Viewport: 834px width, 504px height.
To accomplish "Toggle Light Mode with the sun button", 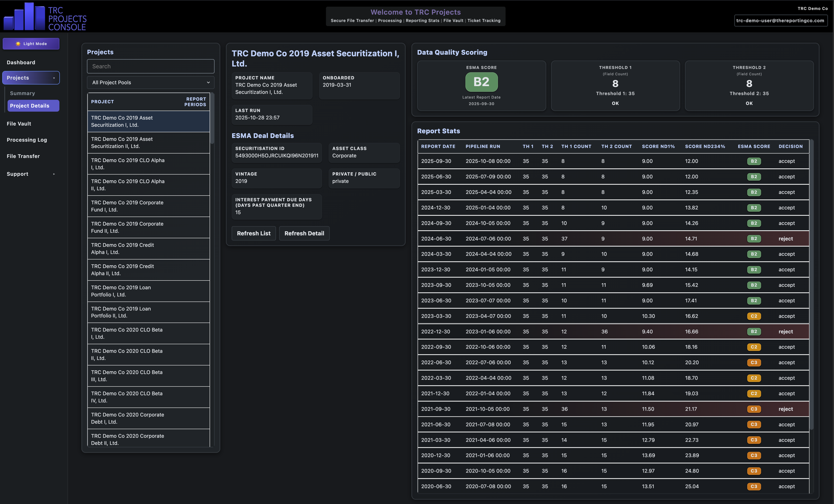I will (31, 44).
